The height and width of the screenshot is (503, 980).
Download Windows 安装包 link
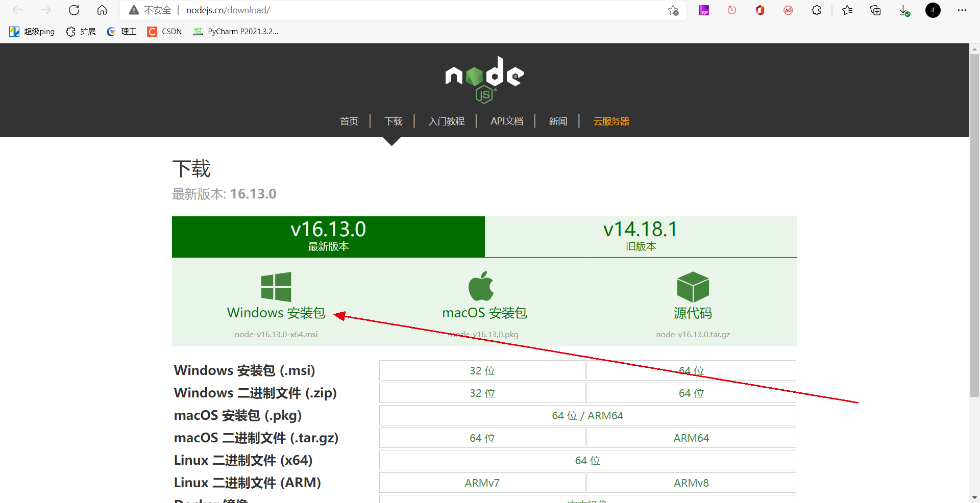[276, 313]
